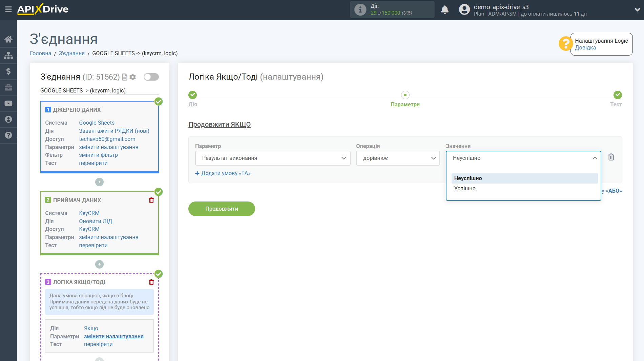Viewport: 644px width, 361px height.
Task: Click the Тест step marker
Action: pyautogui.click(x=618, y=95)
